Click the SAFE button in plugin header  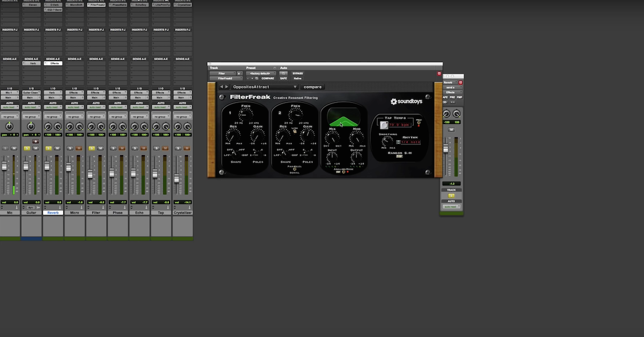point(283,78)
